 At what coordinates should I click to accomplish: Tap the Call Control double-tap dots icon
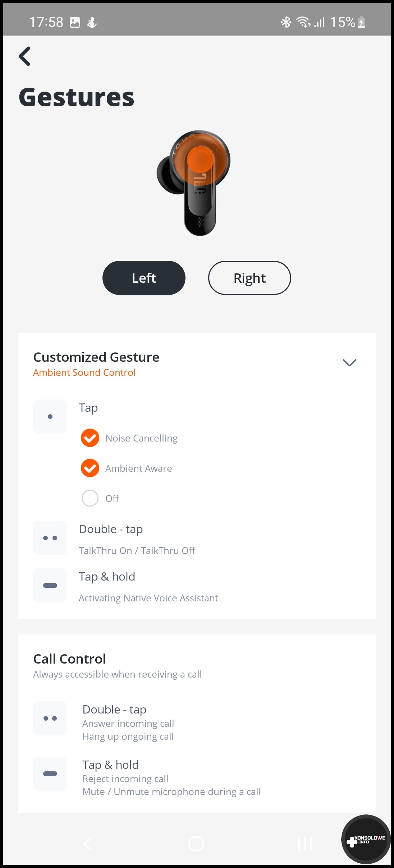pos(50,718)
